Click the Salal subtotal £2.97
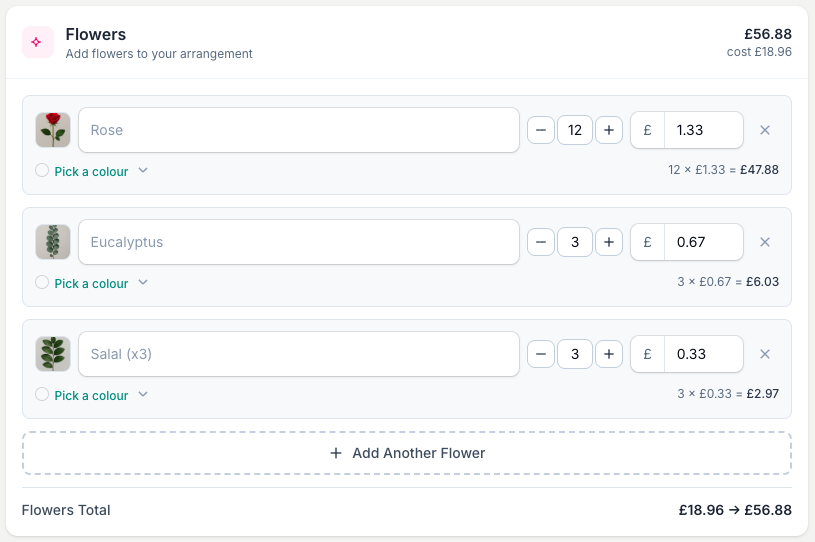 pos(763,394)
